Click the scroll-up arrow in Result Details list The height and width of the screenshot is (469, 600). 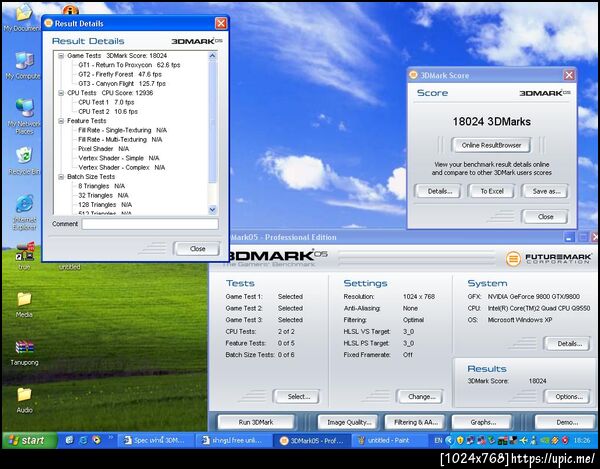click(213, 56)
